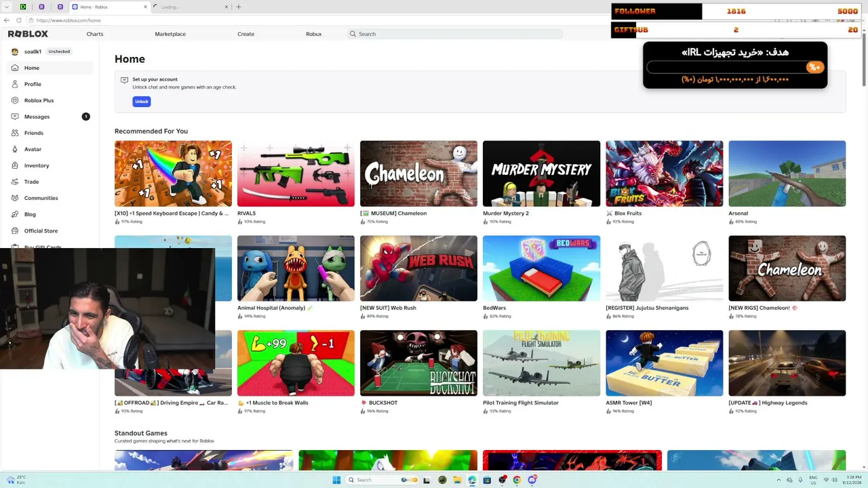Open the Blox Fruits game thumbnail
This screenshot has width=868, height=488.
tap(664, 174)
